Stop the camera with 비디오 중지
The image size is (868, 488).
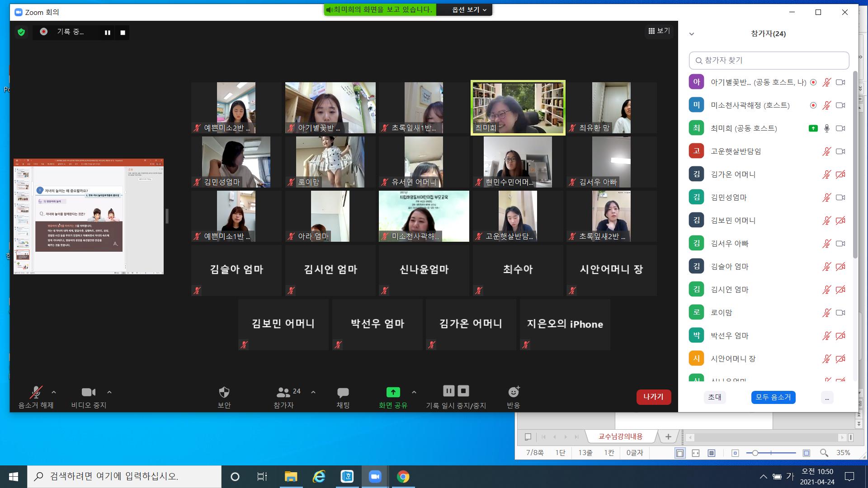(x=89, y=392)
